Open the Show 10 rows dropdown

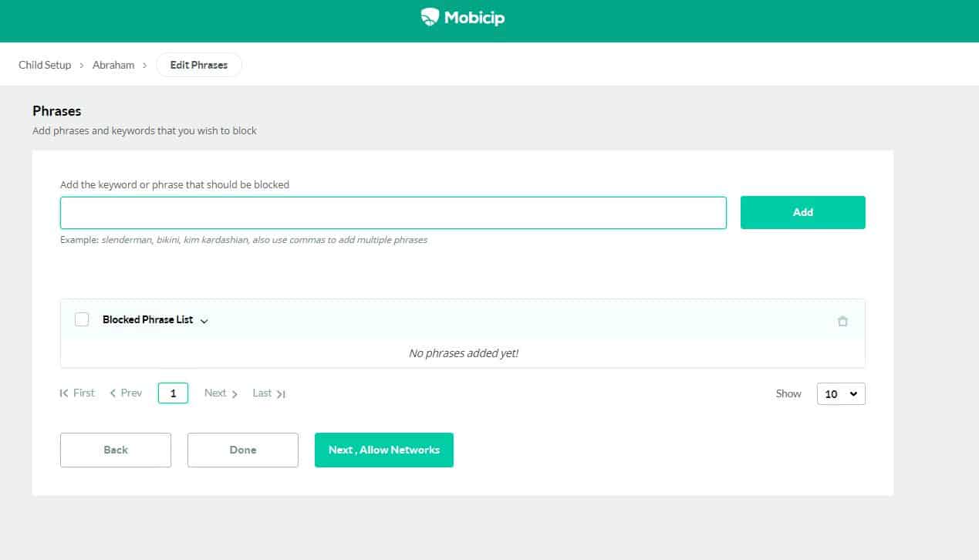(841, 393)
